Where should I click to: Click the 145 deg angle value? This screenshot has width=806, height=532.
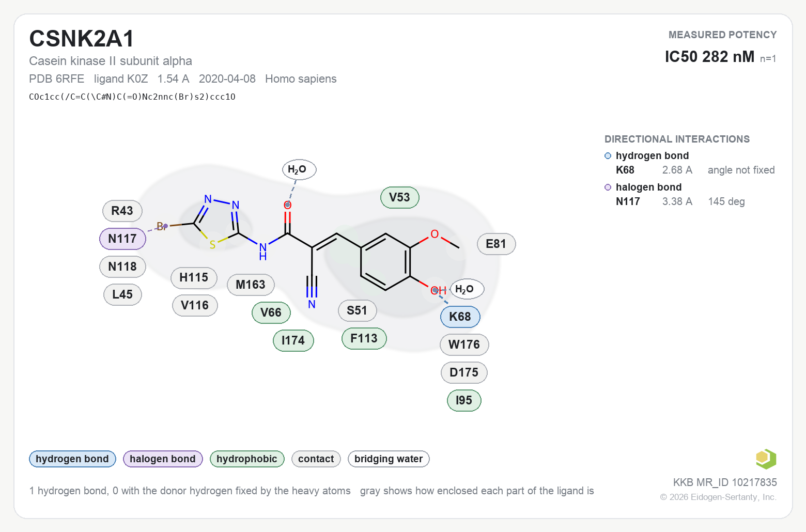pos(726,201)
